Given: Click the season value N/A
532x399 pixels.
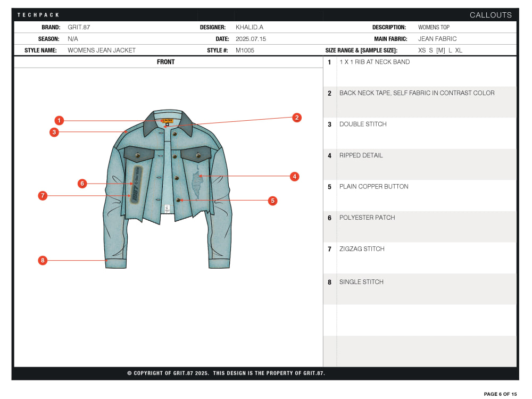Looking at the screenshot, I should pos(72,39).
